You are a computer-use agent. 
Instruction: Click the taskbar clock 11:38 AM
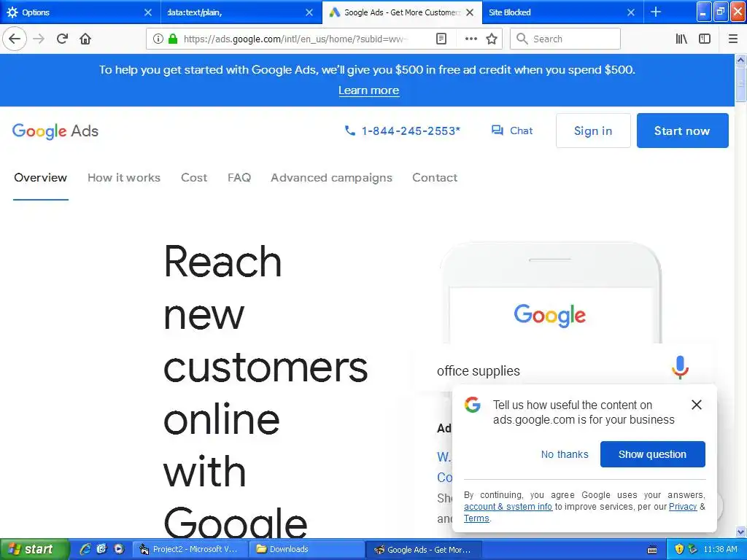720,550
